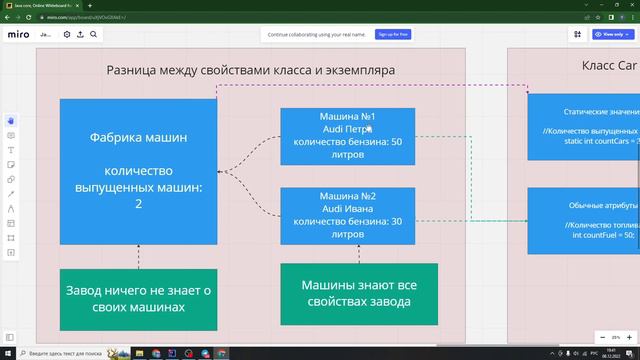
Task: Switch the РУС keyboard language indicator
Action: pyautogui.click(x=594, y=353)
